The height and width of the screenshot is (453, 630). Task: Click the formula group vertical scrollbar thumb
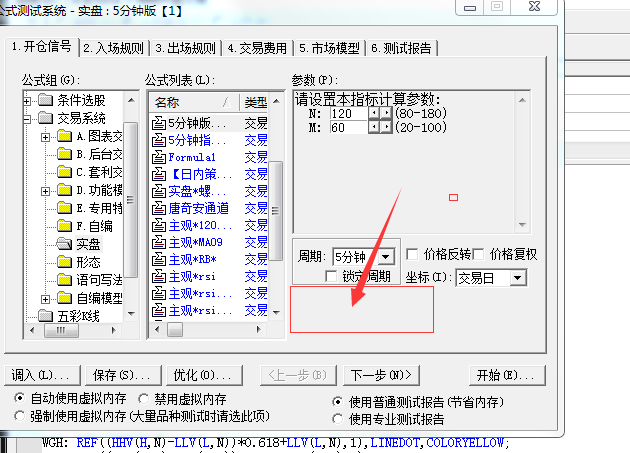130,199
